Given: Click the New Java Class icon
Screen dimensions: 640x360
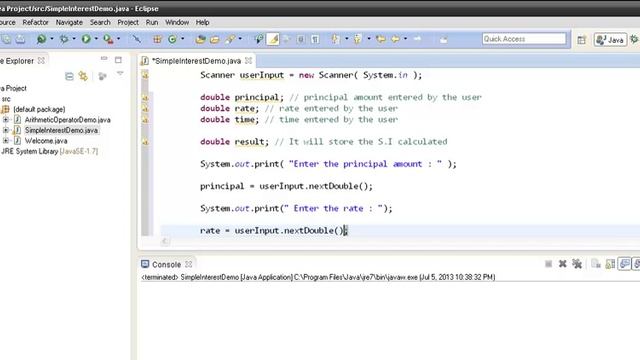Looking at the screenshot, I should coord(172,39).
